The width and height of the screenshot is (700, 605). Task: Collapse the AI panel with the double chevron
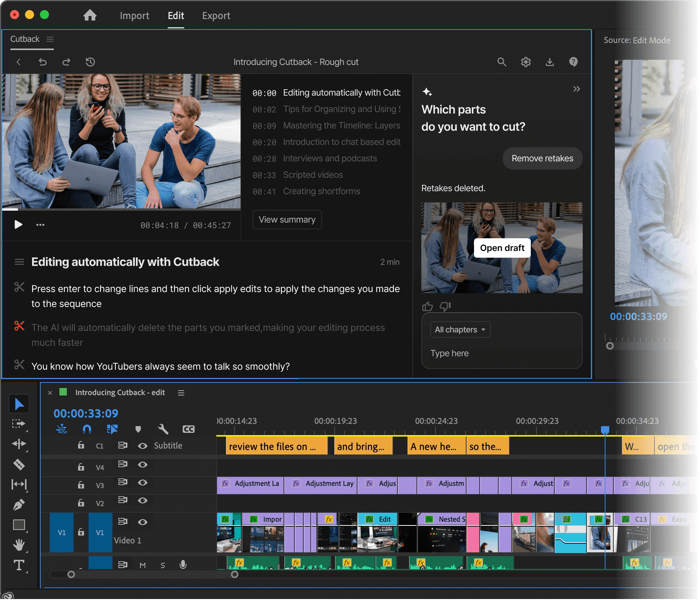point(577,89)
